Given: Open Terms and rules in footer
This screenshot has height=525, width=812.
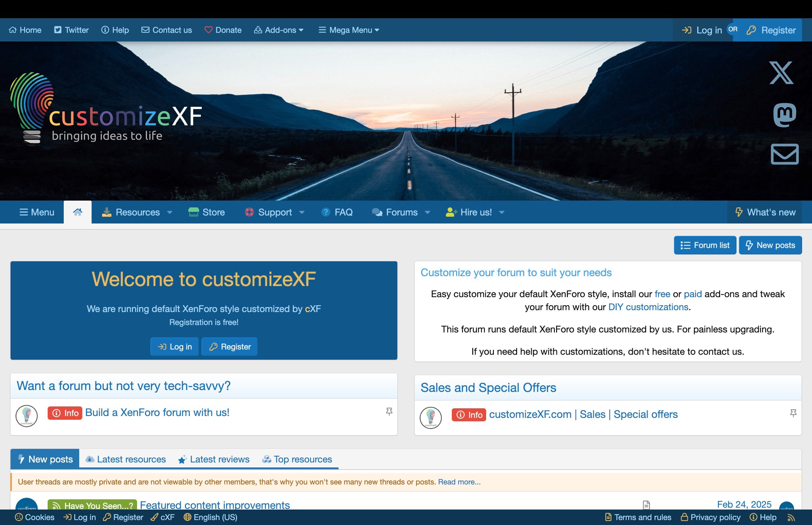Looking at the screenshot, I should pyautogui.click(x=638, y=518).
